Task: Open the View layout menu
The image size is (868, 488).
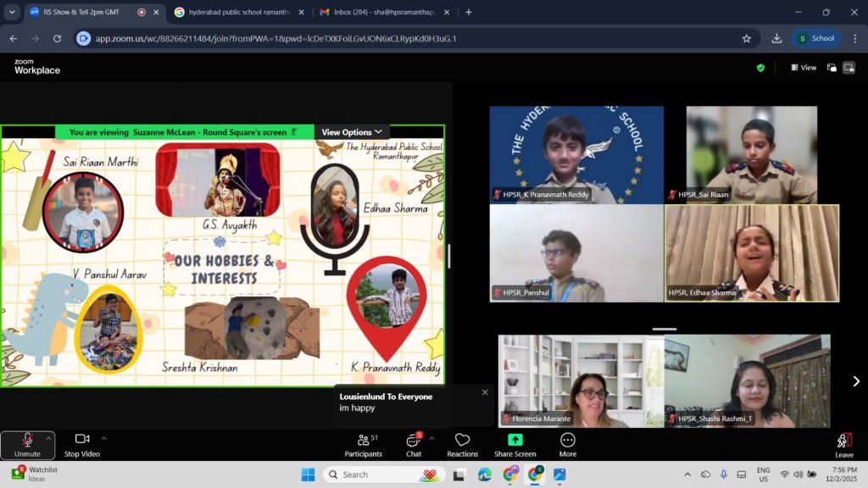Action: [x=804, y=68]
